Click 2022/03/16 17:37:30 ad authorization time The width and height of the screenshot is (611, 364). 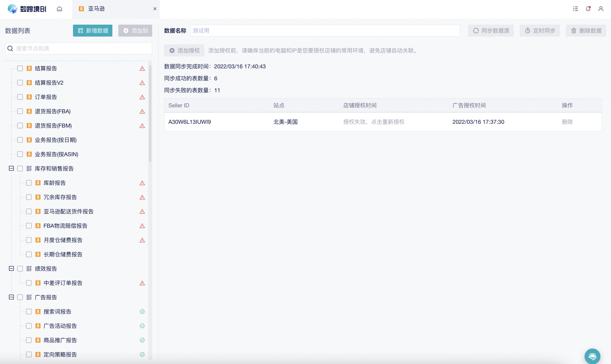pos(478,122)
